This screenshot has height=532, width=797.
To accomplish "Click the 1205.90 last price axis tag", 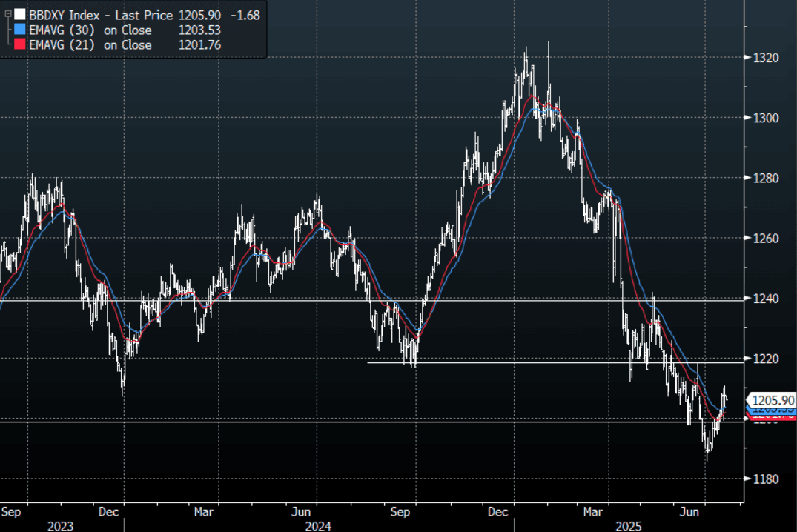I will coord(773,400).
